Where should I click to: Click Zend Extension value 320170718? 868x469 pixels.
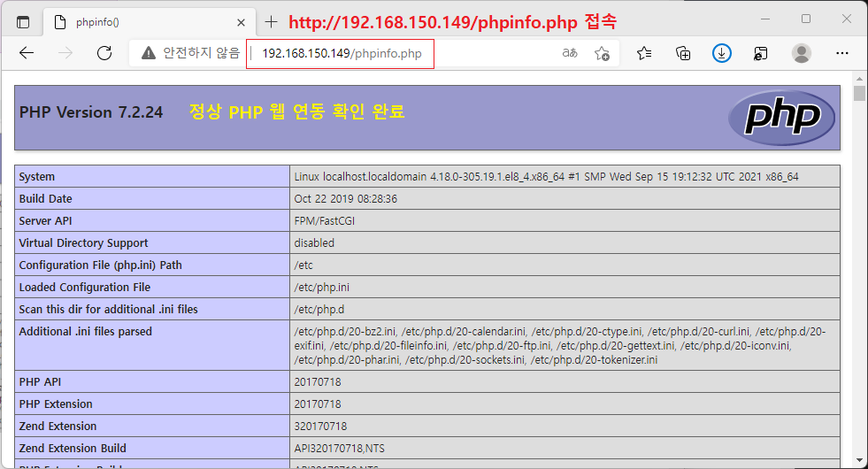tap(320, 427)
